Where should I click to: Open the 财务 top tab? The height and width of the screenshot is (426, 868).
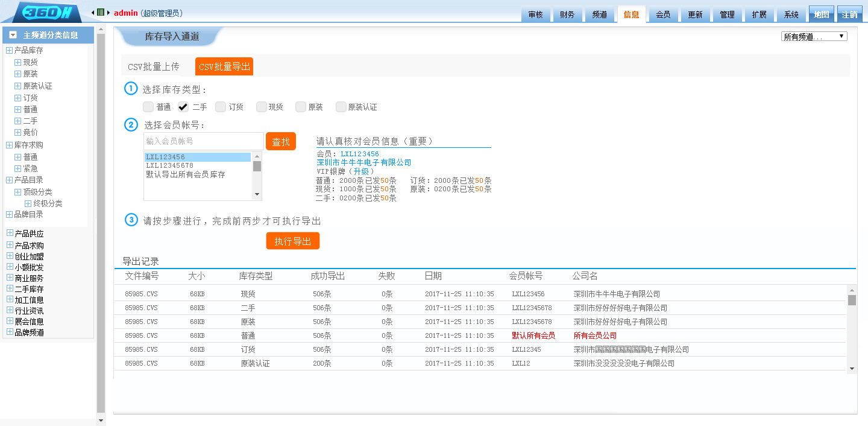[567, 14]
